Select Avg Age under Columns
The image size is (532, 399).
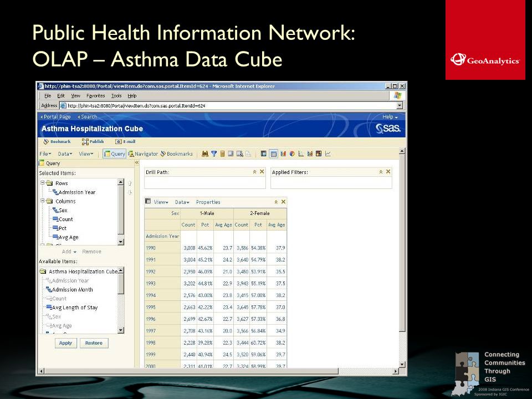[65, 237]
